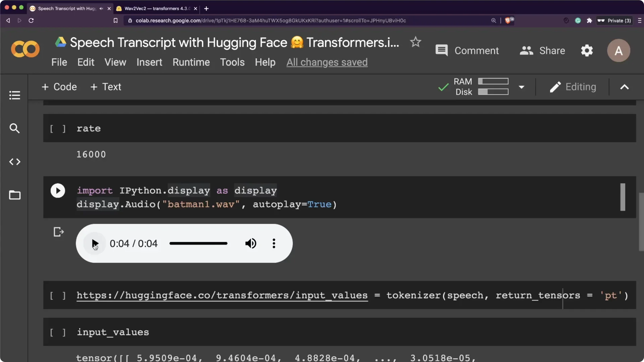The width and height of the screenshot is (644, 362).
Task: Run the IPython.display audio cell
Action: click(x=58, y=190)
